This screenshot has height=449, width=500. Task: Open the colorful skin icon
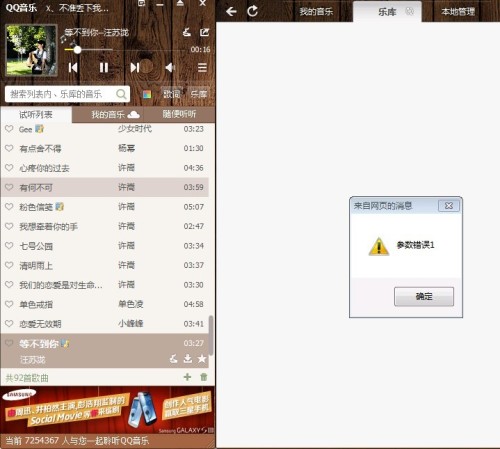pyautogui.click(x=147, y=94)
